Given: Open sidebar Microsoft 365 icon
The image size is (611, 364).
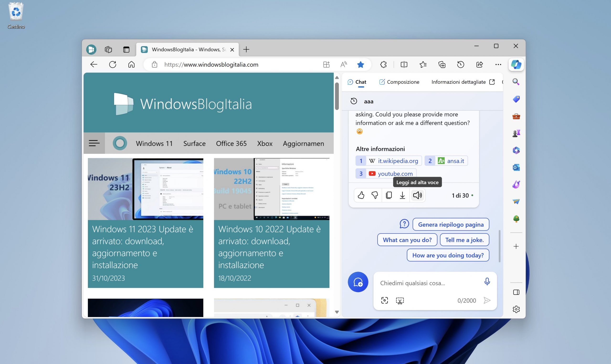Looking at the screenshot, I should click(x=516, y=150).
